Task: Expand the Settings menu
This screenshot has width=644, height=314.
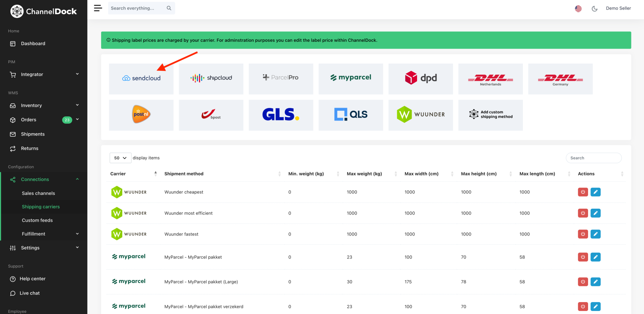Action: coord(44,248)
